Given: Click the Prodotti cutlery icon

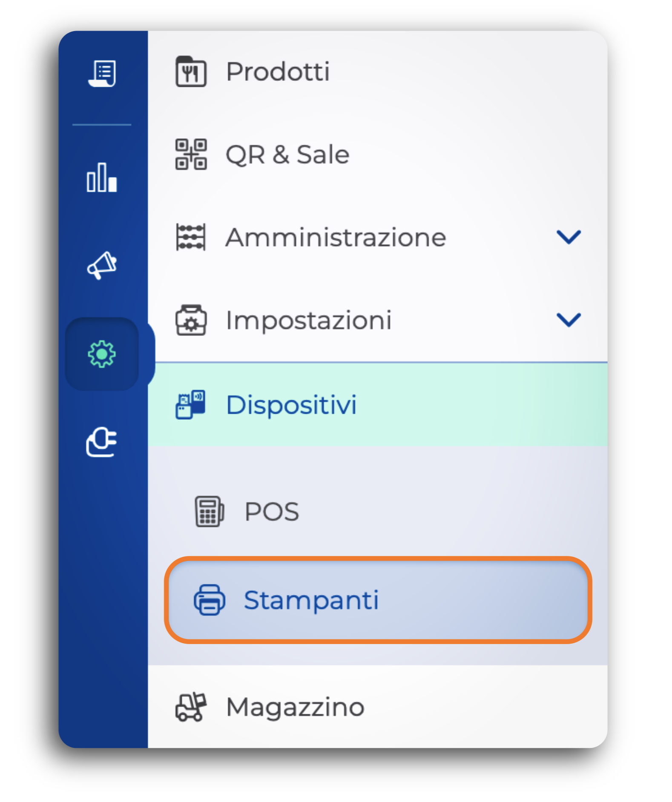Looking at the screenshot, I should point(191,72).
